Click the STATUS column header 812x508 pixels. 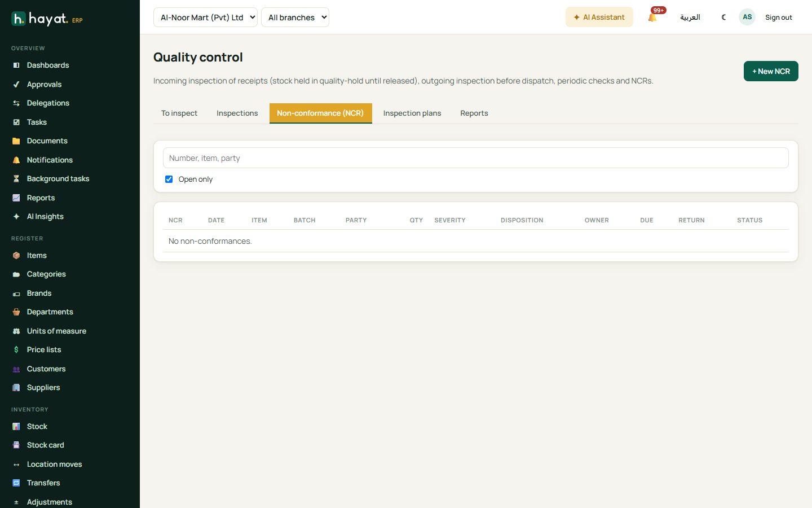(749, 220)
